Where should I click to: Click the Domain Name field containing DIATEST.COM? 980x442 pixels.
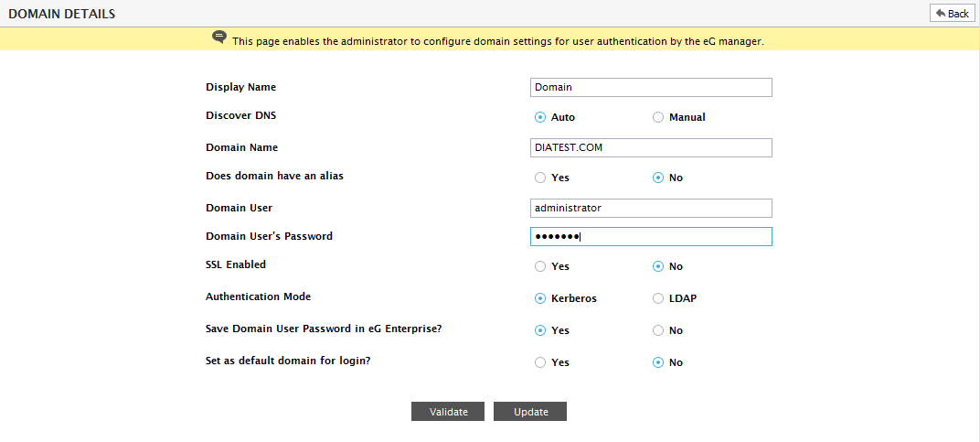tap(651, 147)
